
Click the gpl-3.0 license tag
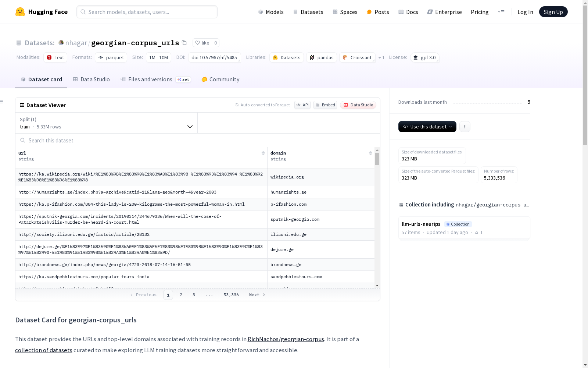tap(424, 57)
